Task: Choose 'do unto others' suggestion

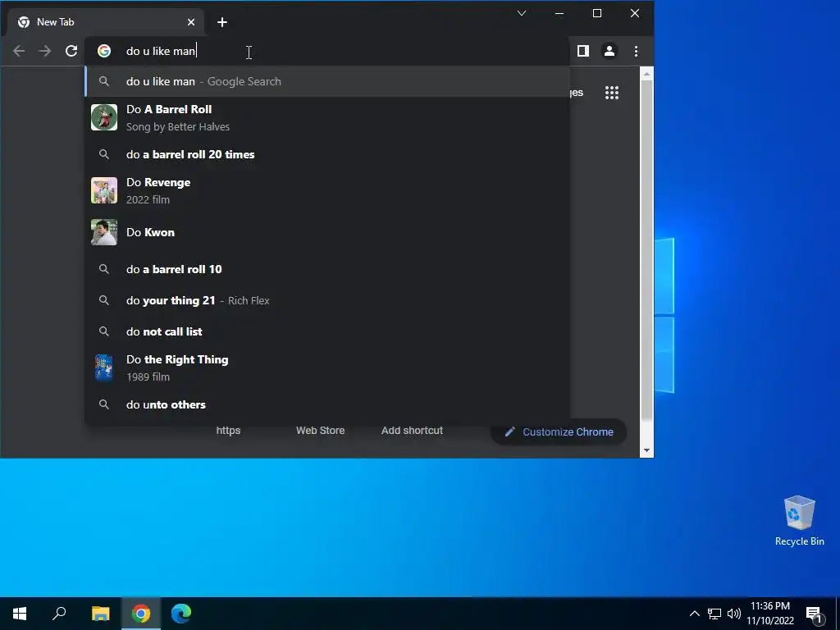Action: pyautogui.click(x=326, y=404)
